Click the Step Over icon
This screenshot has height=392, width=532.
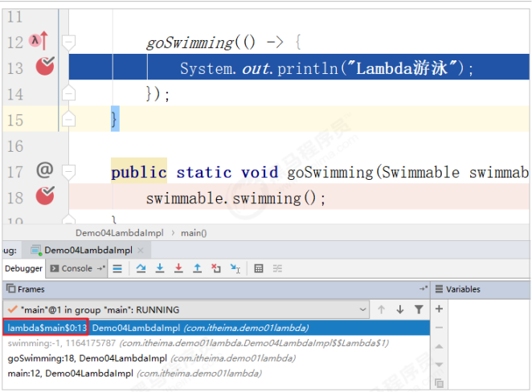(x=141, y=268)
